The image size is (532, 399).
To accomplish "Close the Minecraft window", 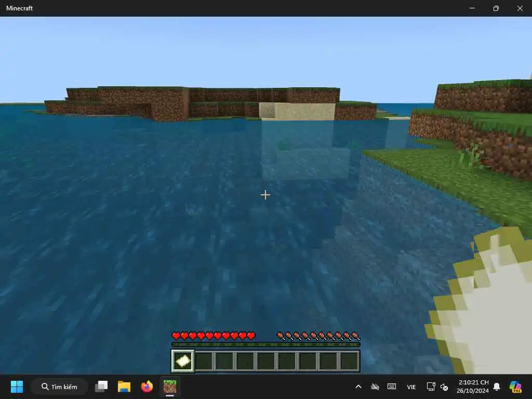I will point(520,8).
